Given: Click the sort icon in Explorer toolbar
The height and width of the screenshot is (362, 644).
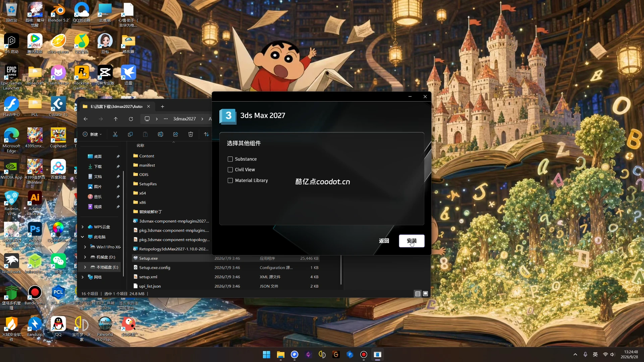Looking at the screenshot, I should pyautogui.click(x=206, y=134).
